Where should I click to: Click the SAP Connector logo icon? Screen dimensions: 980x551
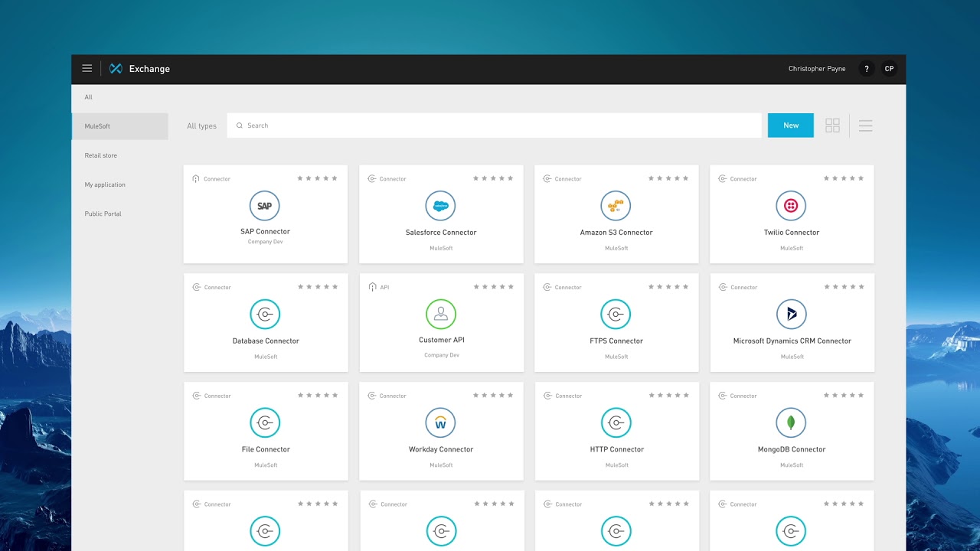[265, 206]
